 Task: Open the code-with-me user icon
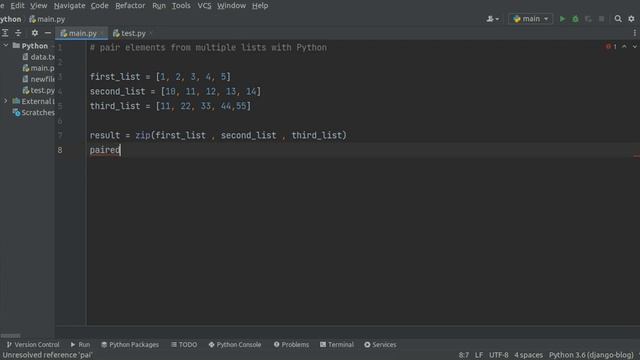tap(492, 19)
